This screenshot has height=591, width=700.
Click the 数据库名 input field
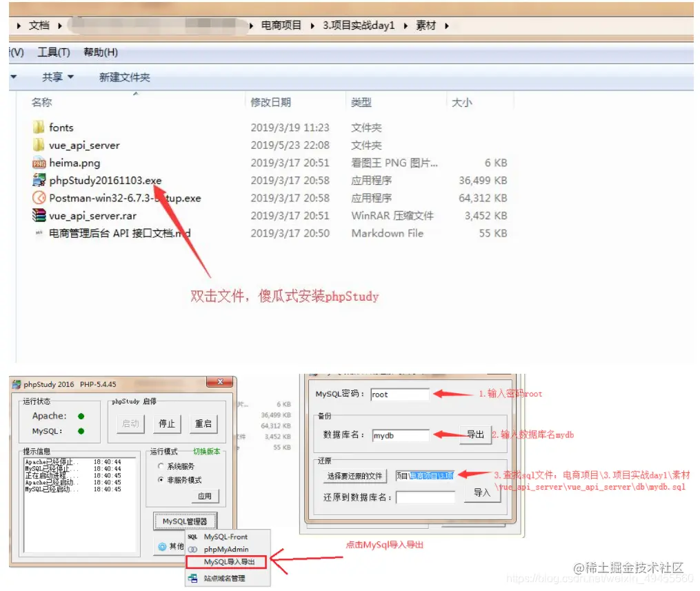pyautogui.click(x=401, y=436)
